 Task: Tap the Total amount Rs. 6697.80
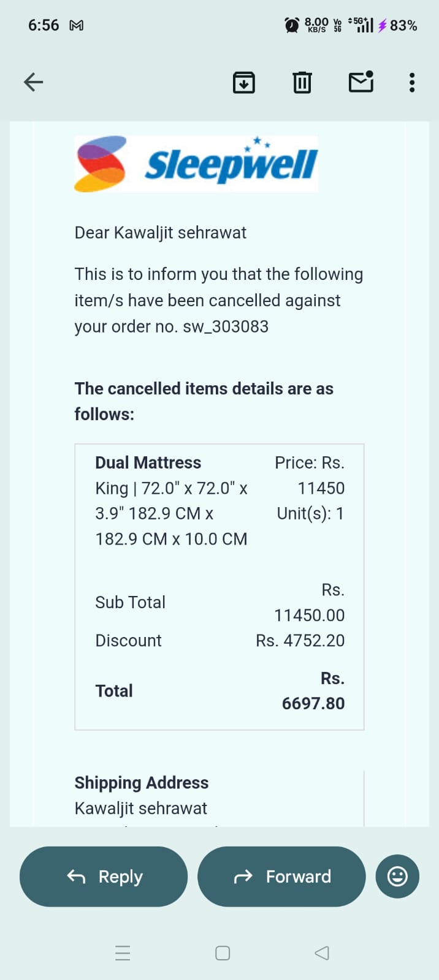(313, 692)
